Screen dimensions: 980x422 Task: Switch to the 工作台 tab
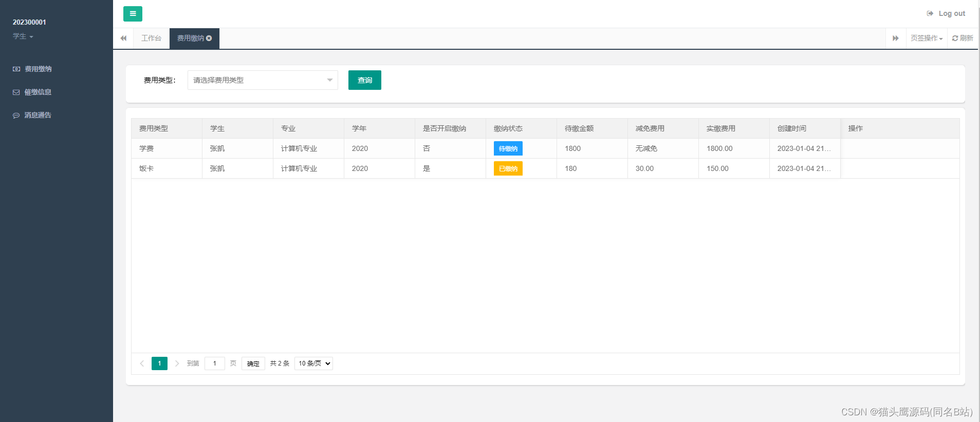click(x=151, y=39)
